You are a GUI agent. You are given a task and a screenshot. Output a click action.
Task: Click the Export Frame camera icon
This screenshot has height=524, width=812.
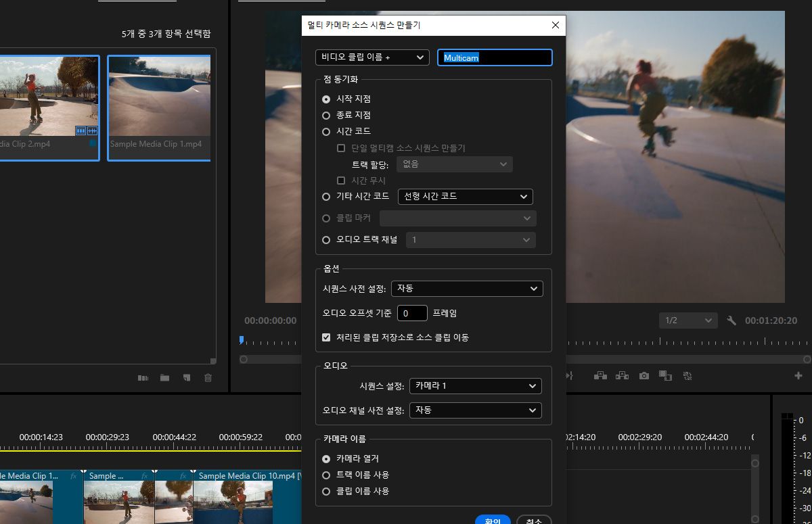pos(643,376)
